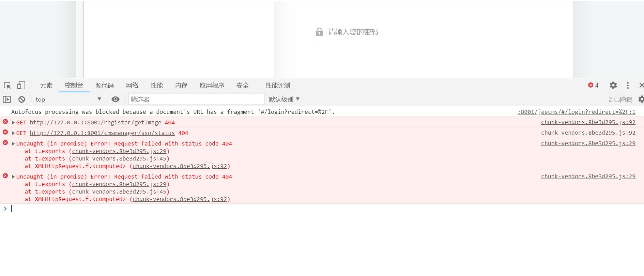Expand the cmsmanager/sso/status 404 error entry
644x276 pixels.
13,133
